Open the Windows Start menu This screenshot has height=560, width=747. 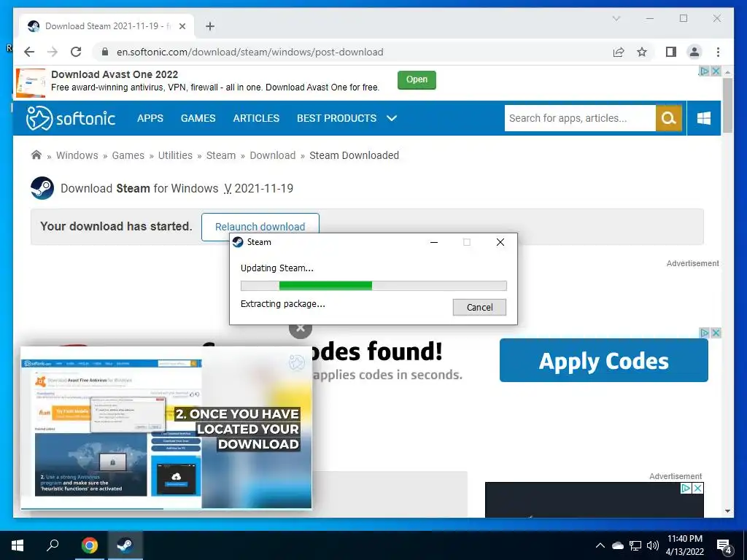18,545
